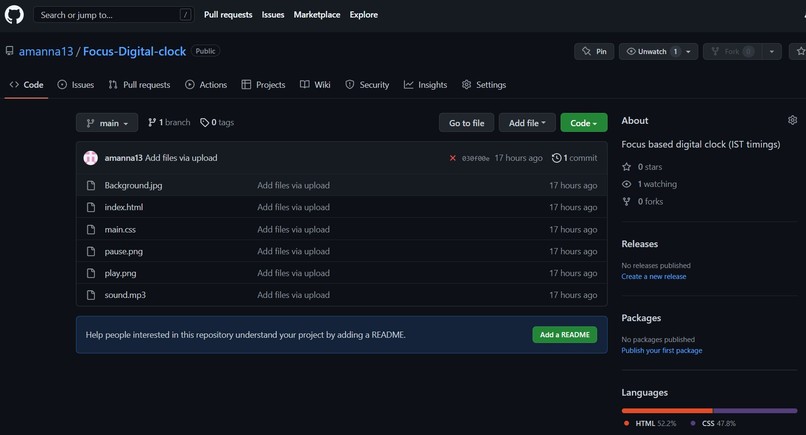Screen dimensions: 806x435
Task: Click the repository icon before amanna13
Action: [x=9, y=51]
